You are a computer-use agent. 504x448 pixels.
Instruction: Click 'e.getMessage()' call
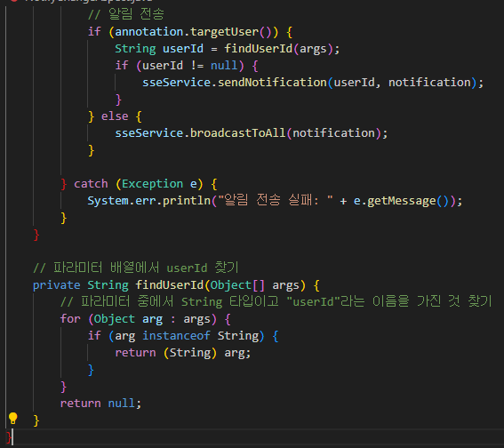point(402,201)
